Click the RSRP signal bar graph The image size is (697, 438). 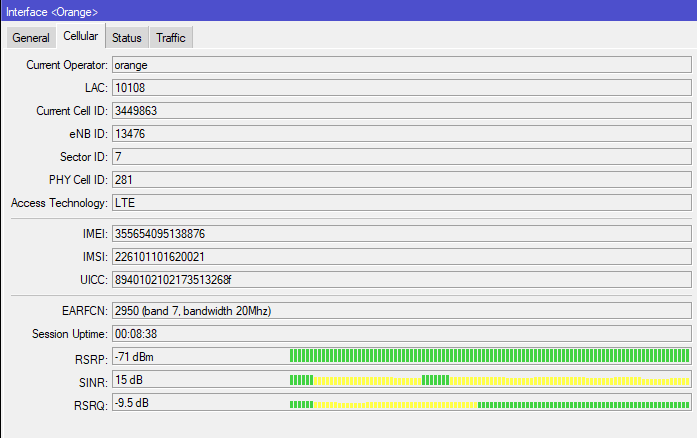coord(489,356)
